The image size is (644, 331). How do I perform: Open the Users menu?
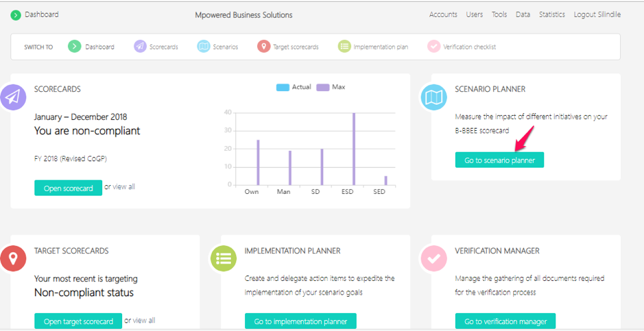coord(475,14)
